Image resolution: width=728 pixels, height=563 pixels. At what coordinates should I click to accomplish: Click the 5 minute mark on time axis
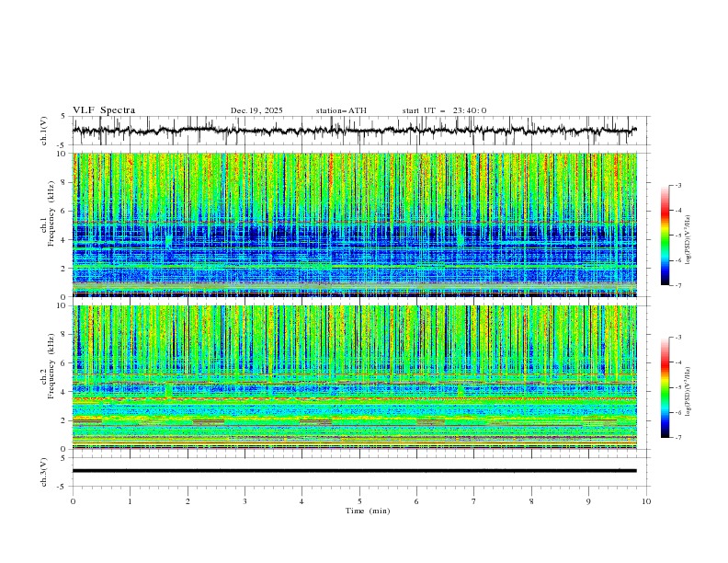point(359,501)
